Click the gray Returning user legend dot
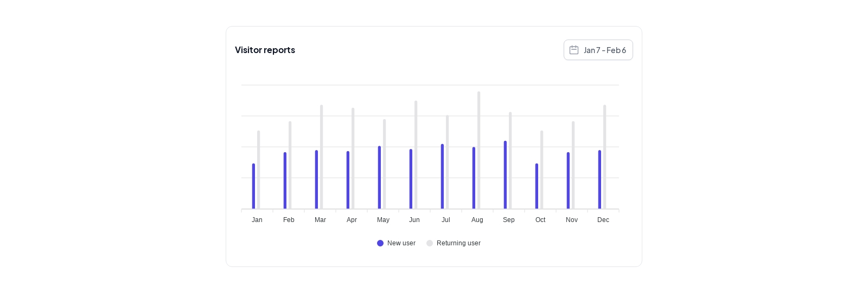 [430, 243]
